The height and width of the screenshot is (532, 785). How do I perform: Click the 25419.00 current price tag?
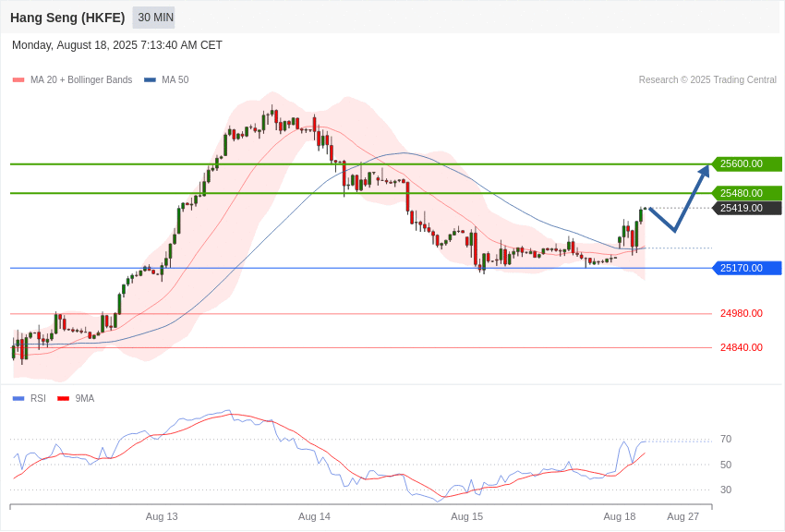(746, 208)
